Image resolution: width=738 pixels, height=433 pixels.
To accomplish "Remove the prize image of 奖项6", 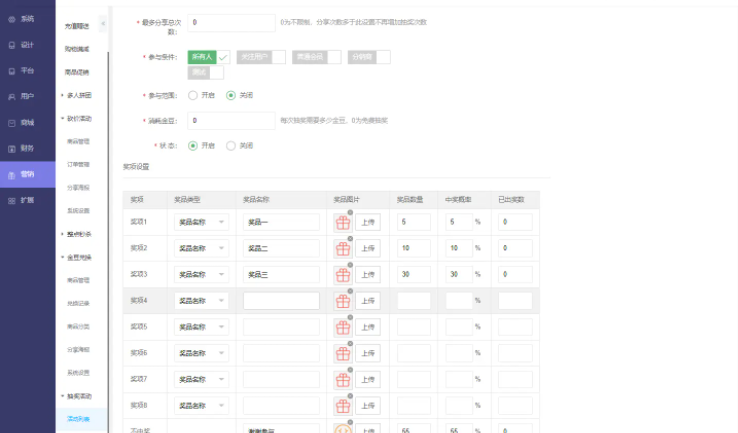I will 350,344.
